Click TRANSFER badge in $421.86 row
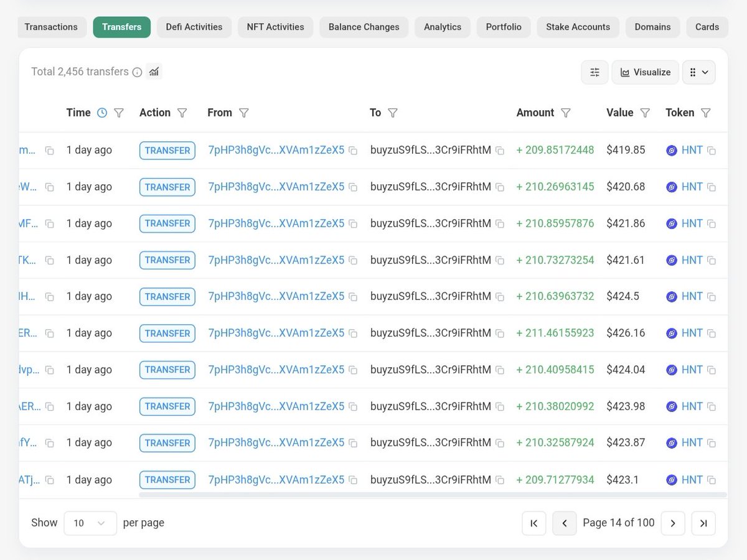Viewport: 747px width, 560px height. point(167,223)
